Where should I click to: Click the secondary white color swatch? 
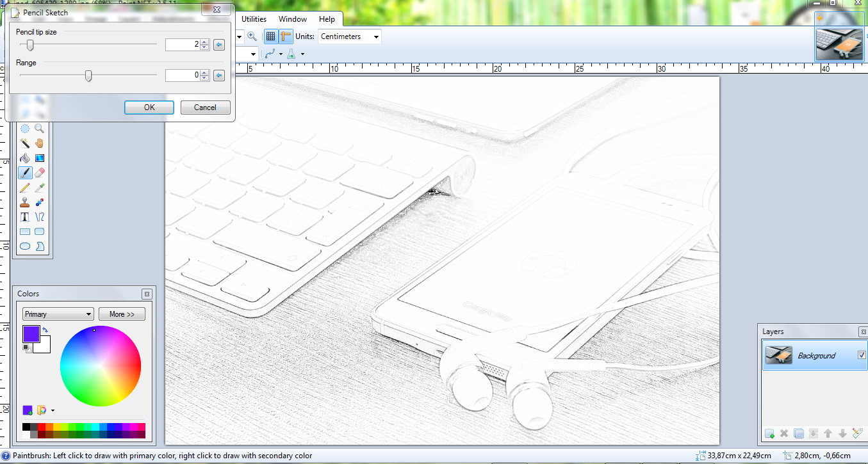coord(44,346)
